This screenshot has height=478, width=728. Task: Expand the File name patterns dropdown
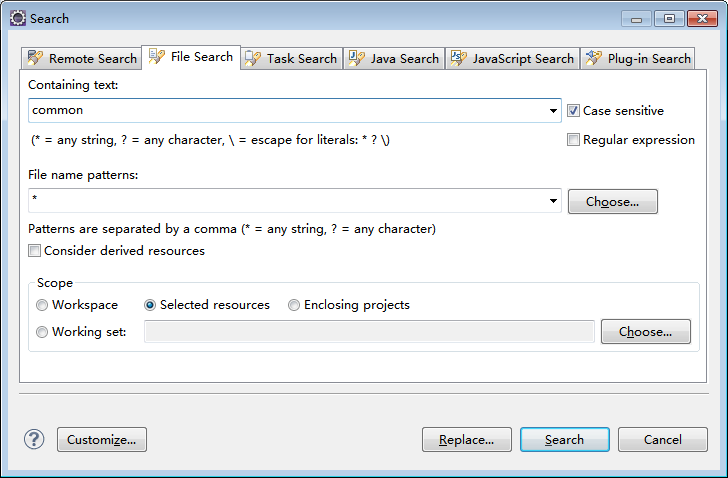[554, 201]
